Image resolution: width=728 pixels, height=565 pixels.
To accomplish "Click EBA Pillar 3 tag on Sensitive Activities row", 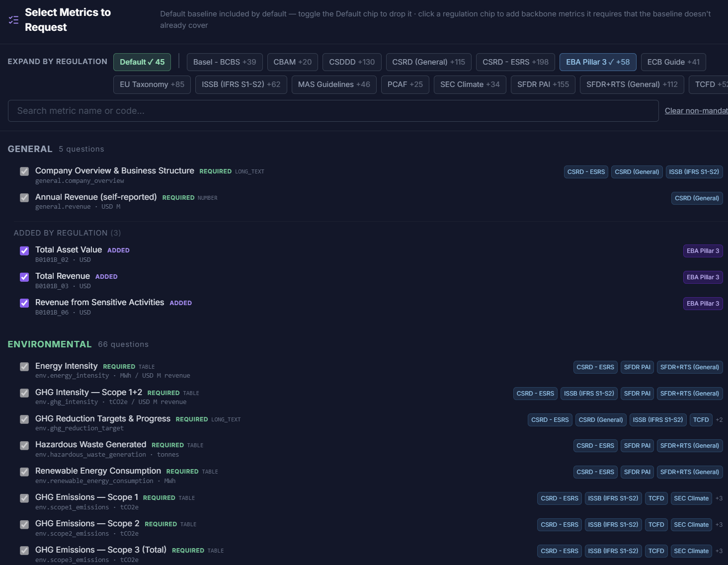I will (703, 304).
